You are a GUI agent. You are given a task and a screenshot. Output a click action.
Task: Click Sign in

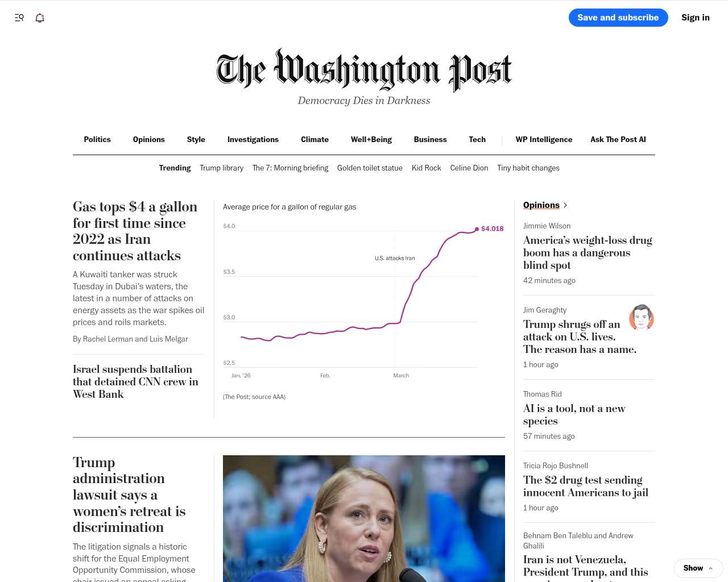[695, 18]
